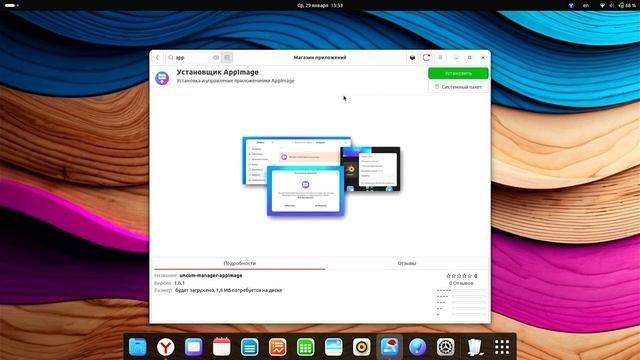Click the app title "Установщик AppImage"
This screenshot has height=360, width=640.
(218, 72)
